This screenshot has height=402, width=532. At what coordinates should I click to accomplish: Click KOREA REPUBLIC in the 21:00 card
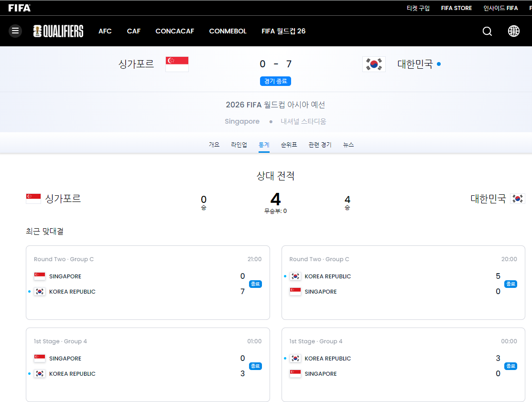tap(72, 292)
